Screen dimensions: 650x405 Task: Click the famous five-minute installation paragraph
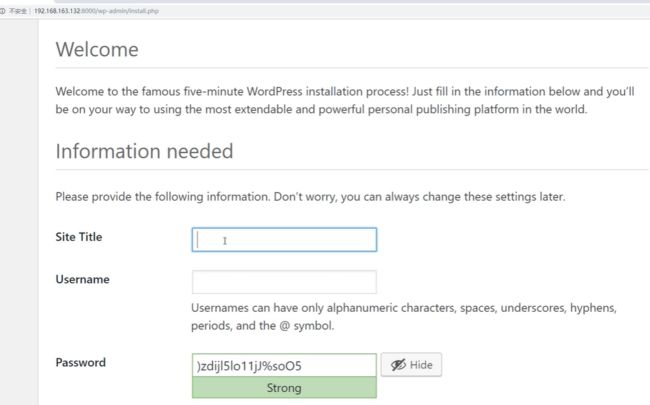(345, 100)
